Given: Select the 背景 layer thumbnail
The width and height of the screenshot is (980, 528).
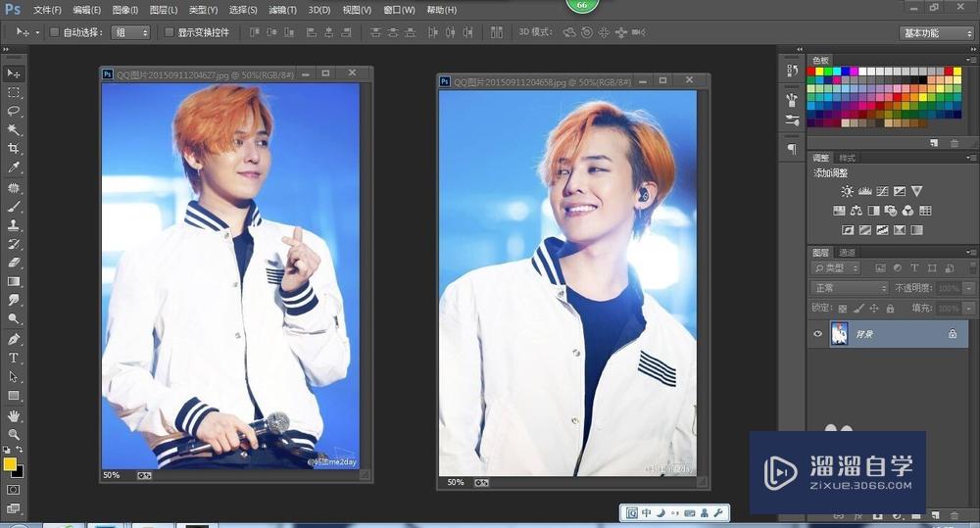Looking at the screenshot, I should 839,334.
